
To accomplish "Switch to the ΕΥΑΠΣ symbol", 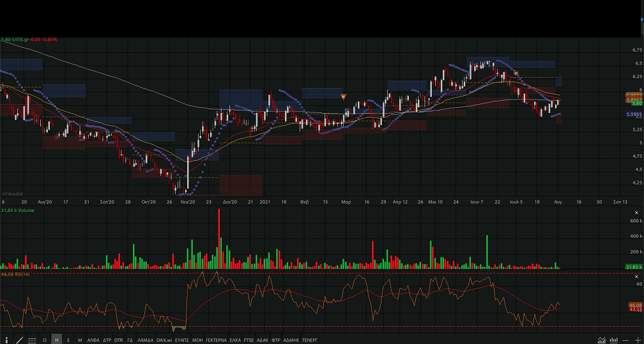I will 182,340.
